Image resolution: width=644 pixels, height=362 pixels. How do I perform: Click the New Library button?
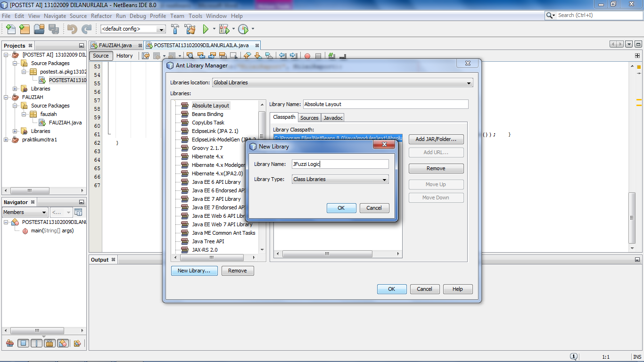click(194, 271)
